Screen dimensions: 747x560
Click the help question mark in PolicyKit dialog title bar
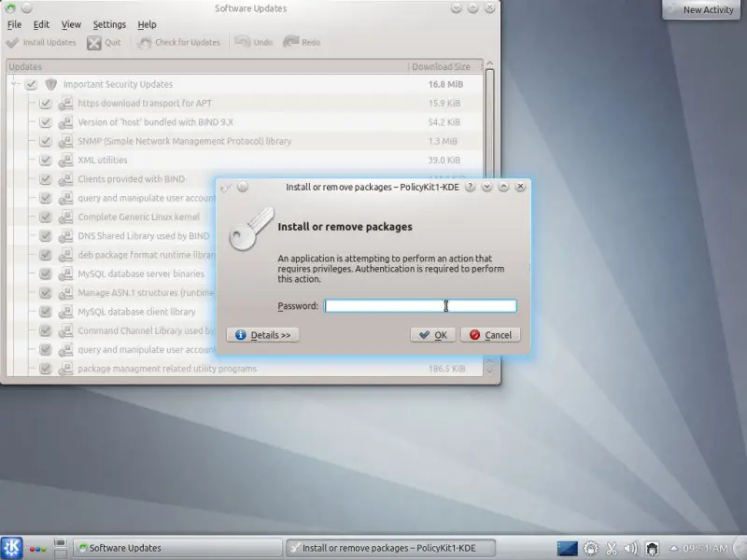pos(471,188)
